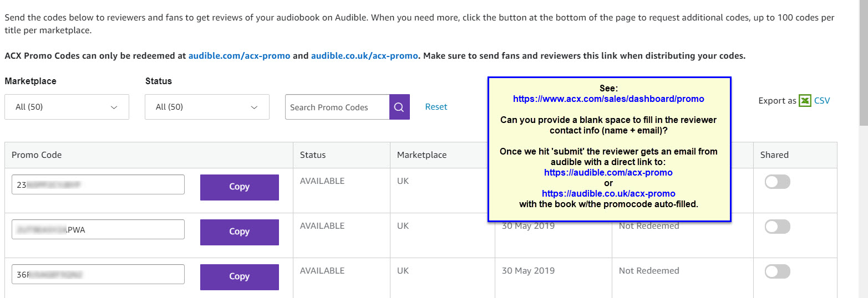Viewport: 868px width, 298px height.
Task: Copy the third promo code starting 36
Action: (240, 277)
